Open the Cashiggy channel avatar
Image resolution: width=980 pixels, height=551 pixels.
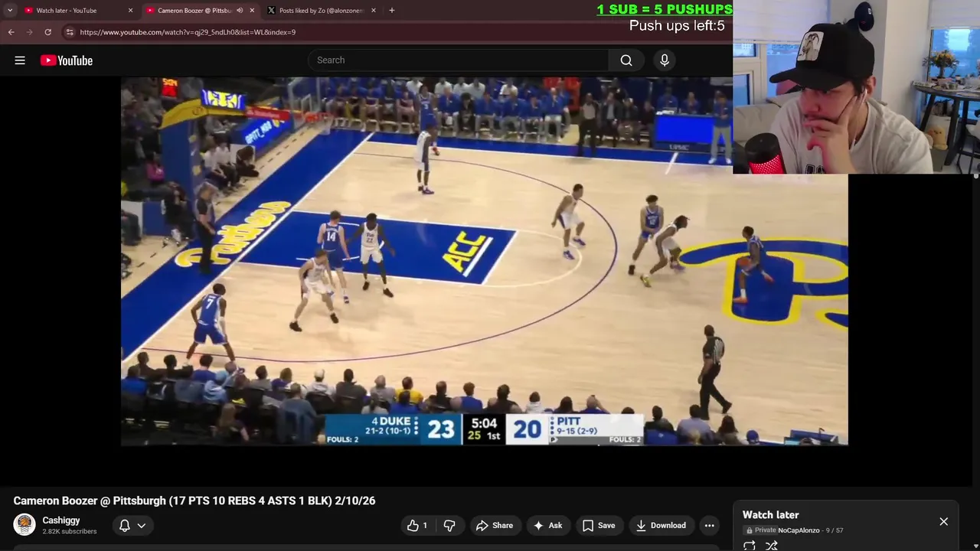pos(24,525)
